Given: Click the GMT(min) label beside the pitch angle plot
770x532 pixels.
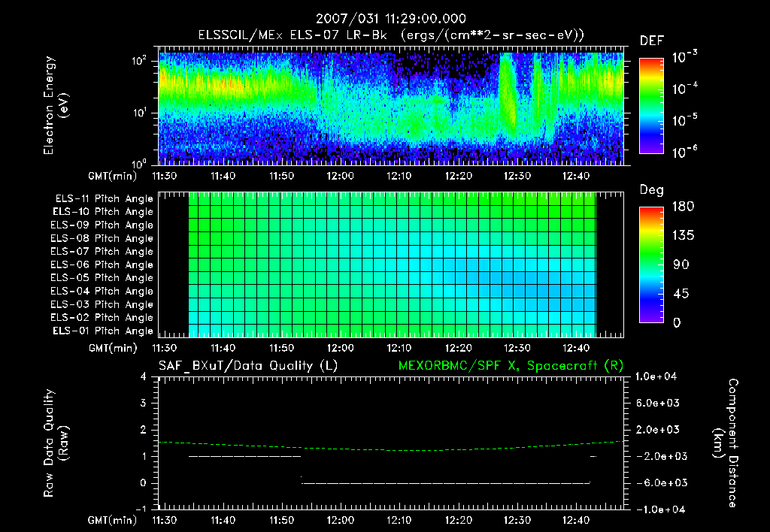Looking at the screenshot, I should (x=113, y=349).
